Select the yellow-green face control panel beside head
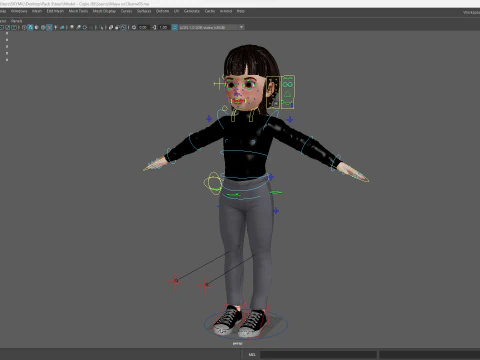Screen dimensions: 480x360 coord(288,92)
